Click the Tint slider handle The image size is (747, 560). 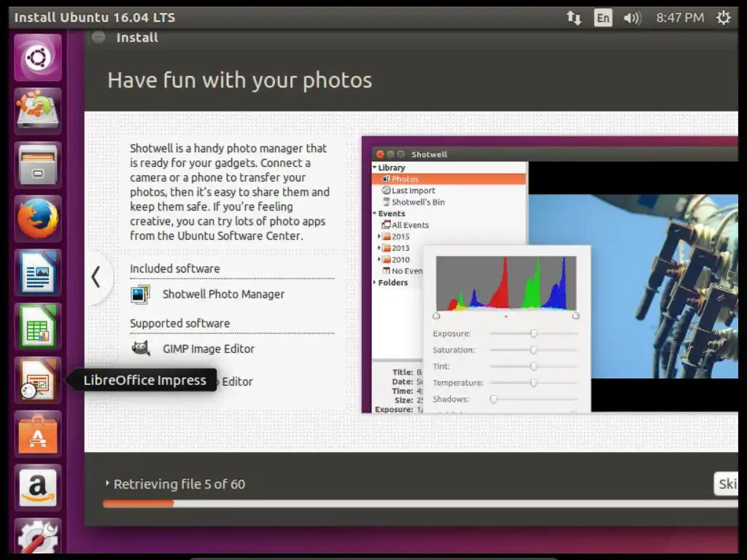coord(533,366)
